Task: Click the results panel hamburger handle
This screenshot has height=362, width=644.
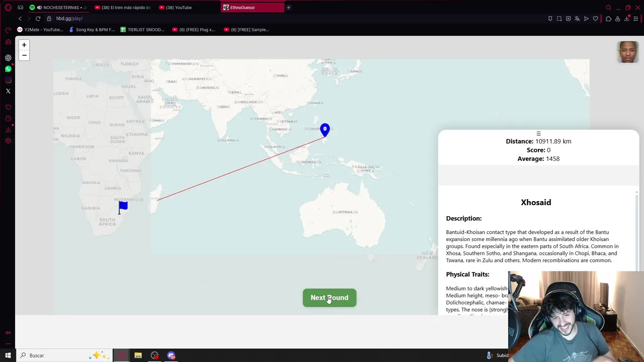Action: click(x=538, y=134)
